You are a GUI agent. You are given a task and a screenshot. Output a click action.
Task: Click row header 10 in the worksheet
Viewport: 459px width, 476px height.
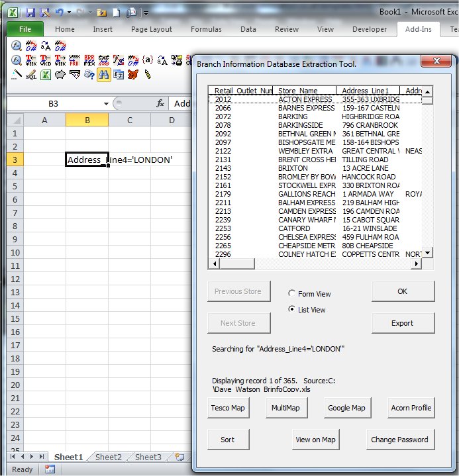[15, 253]
